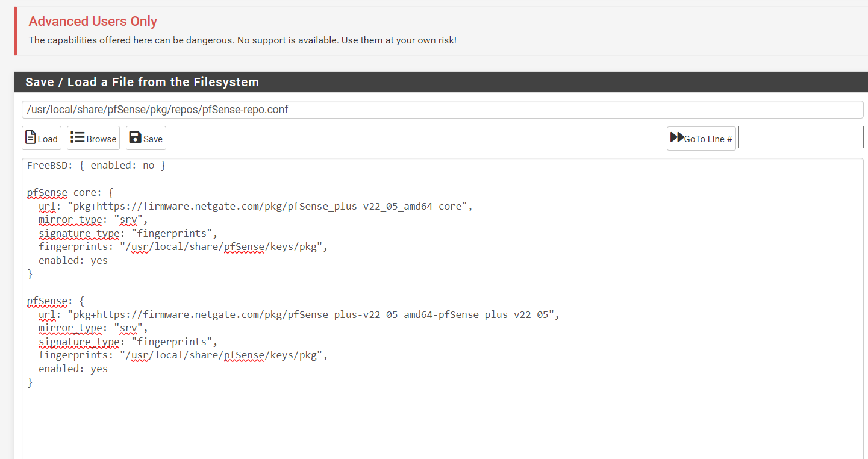The width and height of the screenshot is (868, 459).
Task: Click the GoTo Line # button
Action: (701, 138)
